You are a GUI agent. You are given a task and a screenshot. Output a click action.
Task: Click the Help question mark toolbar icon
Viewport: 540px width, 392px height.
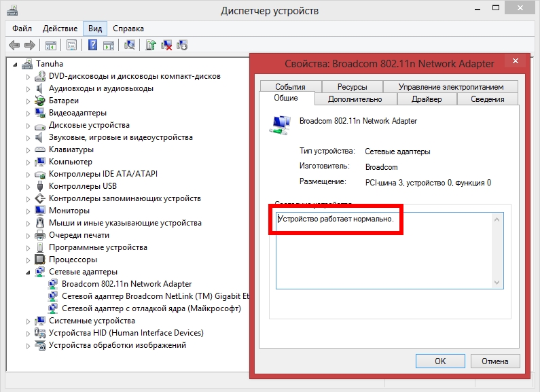[92, 46]
